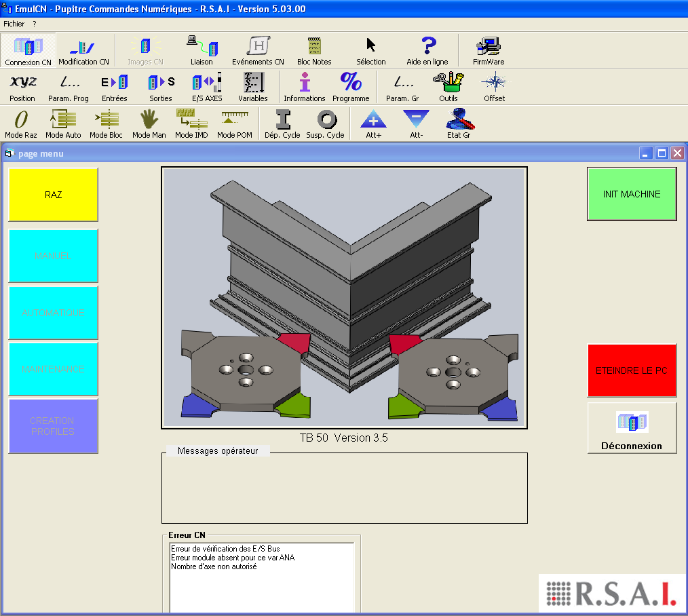
Task: Switch to Mode Auto
Action: pos(63,124)
